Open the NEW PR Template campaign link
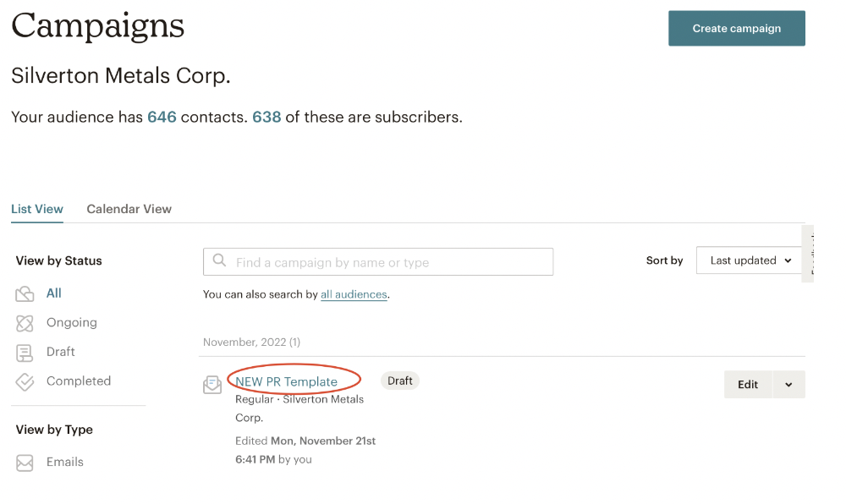This screenshot has width=846, height=504. (286, 381)
